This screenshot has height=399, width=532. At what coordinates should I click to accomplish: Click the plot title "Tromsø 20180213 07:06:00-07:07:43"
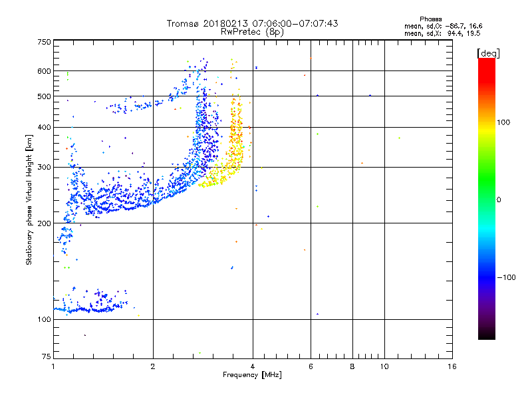[252, 23]
